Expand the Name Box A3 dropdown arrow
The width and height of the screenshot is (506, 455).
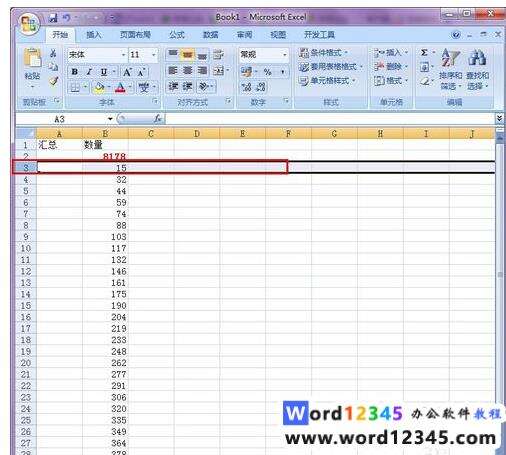(110, 119)
